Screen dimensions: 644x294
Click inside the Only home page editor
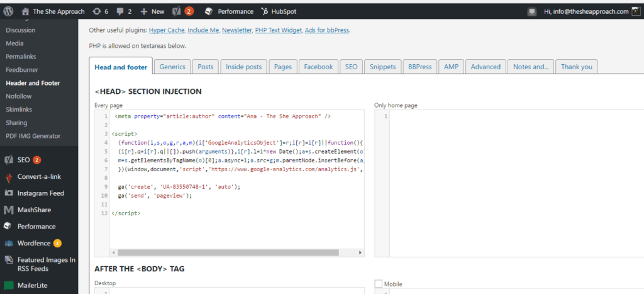[509, 183]
